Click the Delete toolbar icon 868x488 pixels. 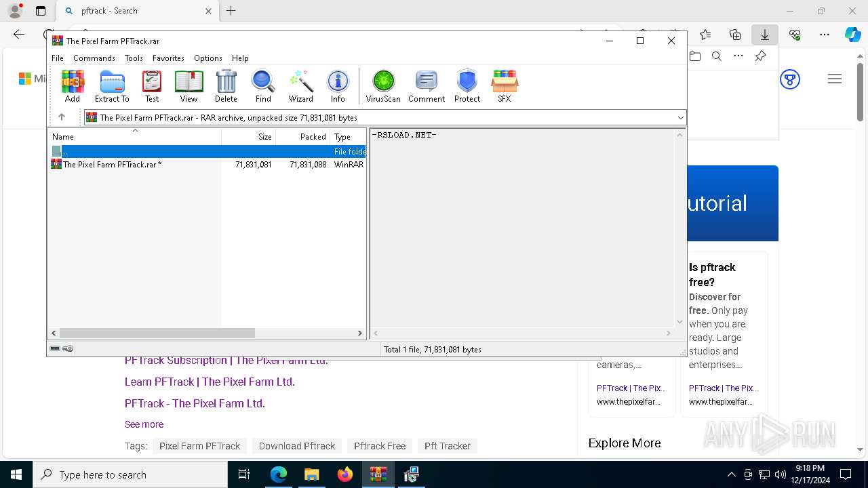pyautogui.click(x=226, y=86)
